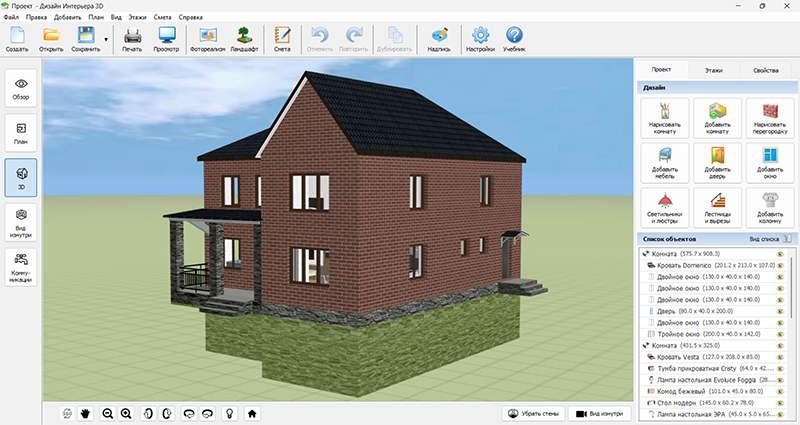
Task: Collapse the Комната (431.5 x 325.0) group
Action: (x=646, y=345)
